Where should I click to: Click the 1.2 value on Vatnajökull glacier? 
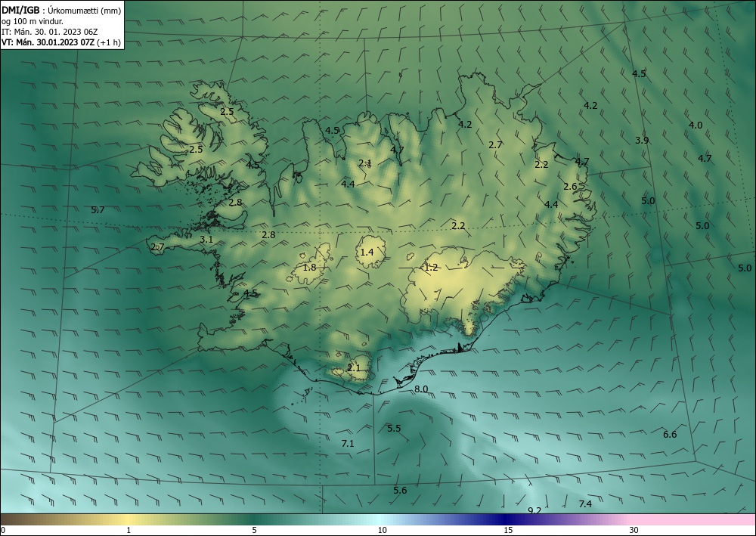pos(431,267)
